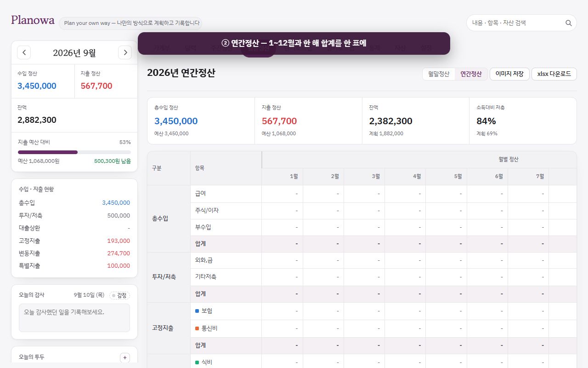588x368 pixels.
Task: Click the 9월 10일 (목) date label
Action: pos(89,295)
